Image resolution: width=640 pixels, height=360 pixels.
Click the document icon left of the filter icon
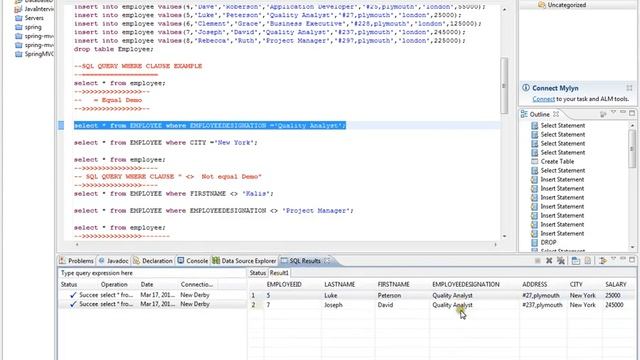point(588,260)
